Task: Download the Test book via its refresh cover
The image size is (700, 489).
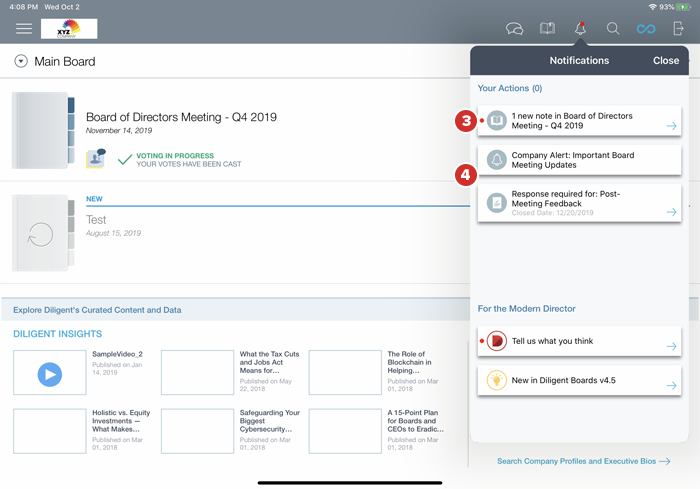Action: 43,233
